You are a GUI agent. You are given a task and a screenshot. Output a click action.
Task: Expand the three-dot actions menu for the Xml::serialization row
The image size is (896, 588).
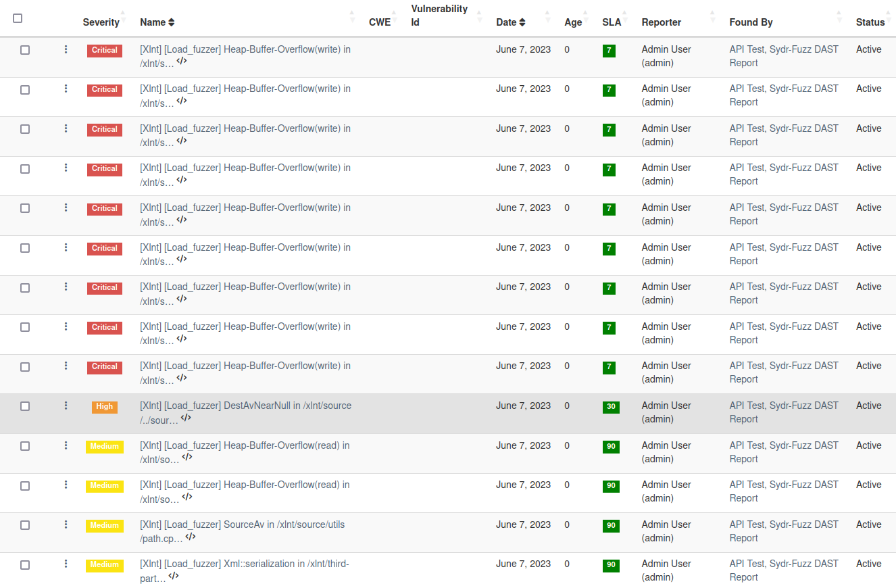66,564
